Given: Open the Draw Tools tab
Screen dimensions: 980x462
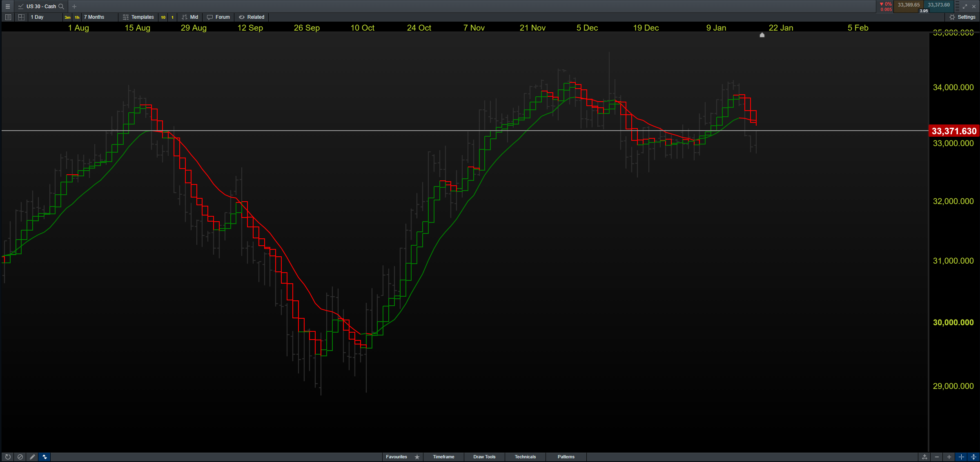Looking at the screenshot, I should (484, 457).
